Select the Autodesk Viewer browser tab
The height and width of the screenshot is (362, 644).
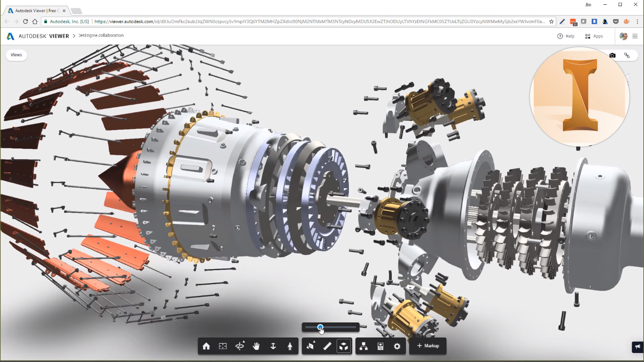tap(36, 10)
